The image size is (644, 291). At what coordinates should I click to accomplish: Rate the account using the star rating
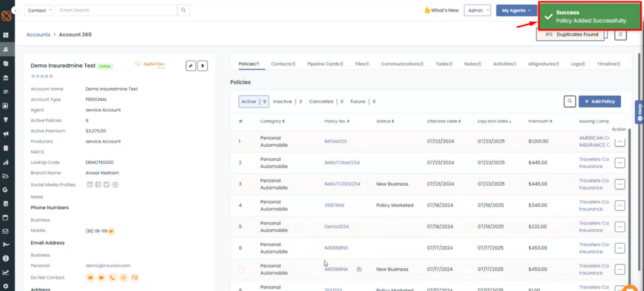(42, 76)
